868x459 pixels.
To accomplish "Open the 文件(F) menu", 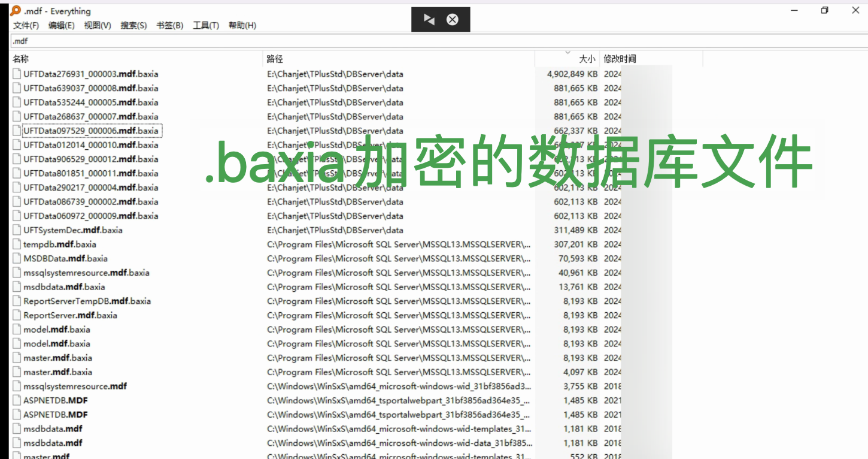I will tap(26, 26).
